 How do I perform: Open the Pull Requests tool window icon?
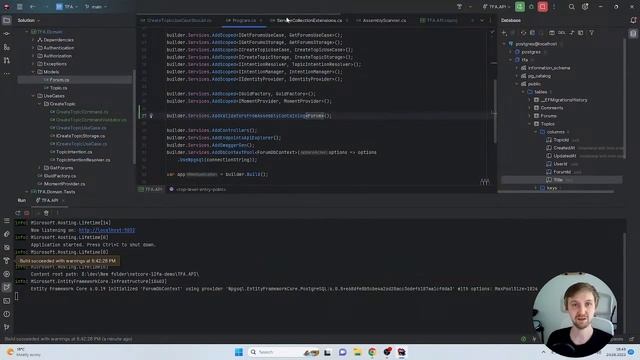[7, 60]
